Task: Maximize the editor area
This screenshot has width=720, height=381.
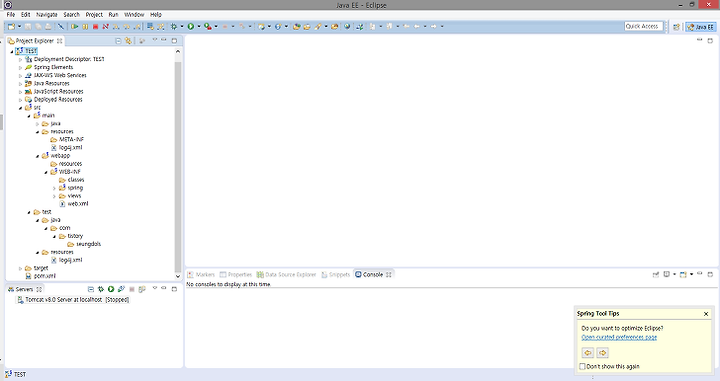Action: tap(710, 41)
